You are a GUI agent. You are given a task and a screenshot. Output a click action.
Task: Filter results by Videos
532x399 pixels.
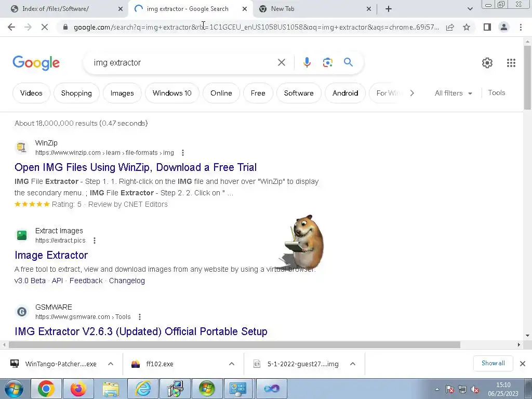point(31,93)
